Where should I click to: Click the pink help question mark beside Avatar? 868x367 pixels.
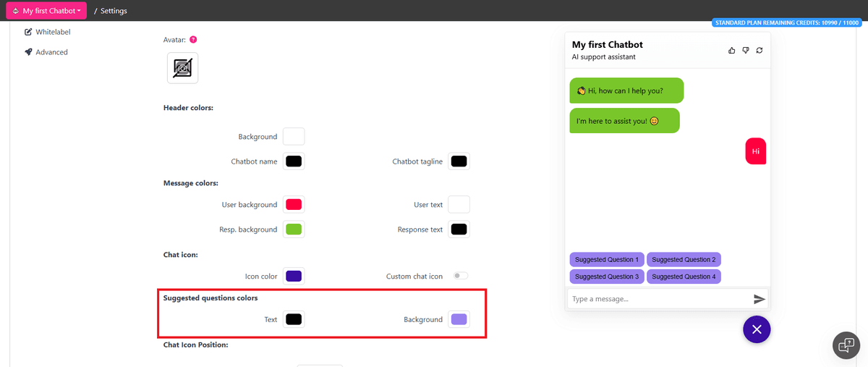[193, 40]
